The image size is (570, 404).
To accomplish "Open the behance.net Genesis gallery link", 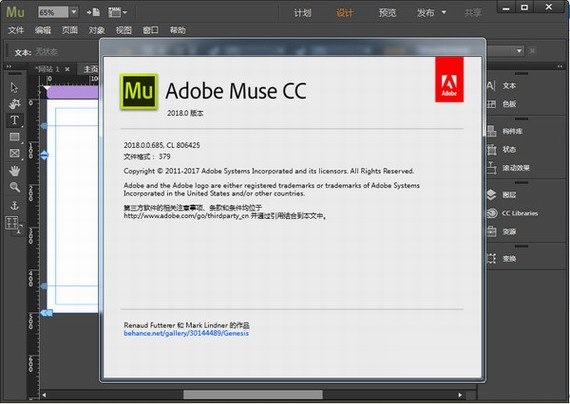I will click(186, 333).
